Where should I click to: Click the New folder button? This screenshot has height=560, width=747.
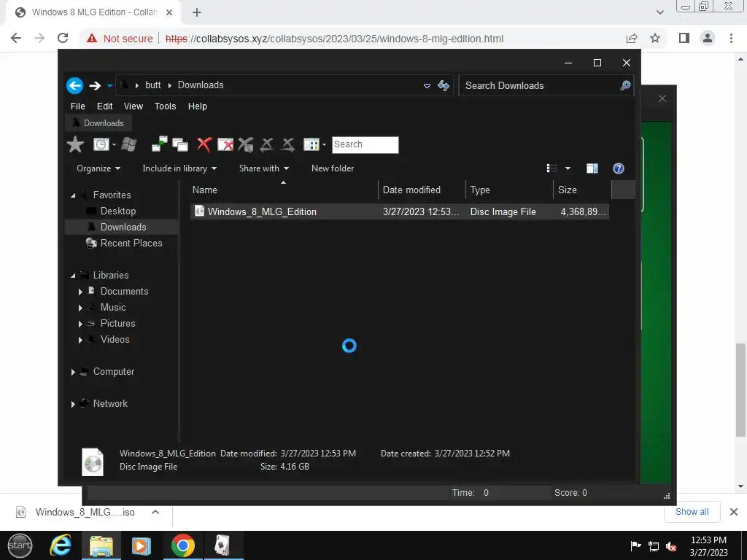tap(333, 168)
